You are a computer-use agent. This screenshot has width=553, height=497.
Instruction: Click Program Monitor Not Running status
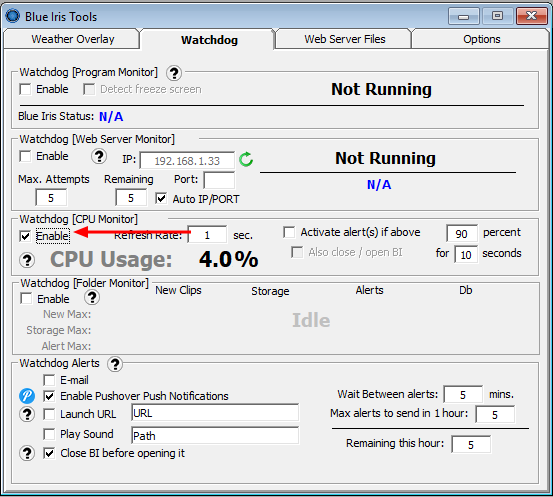(381, 89)
